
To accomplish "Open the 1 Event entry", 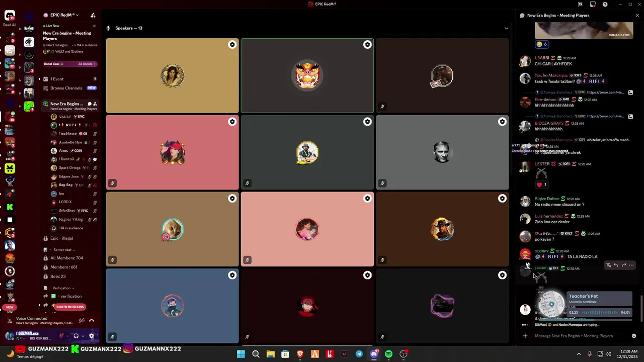I will tap(69, 79).
